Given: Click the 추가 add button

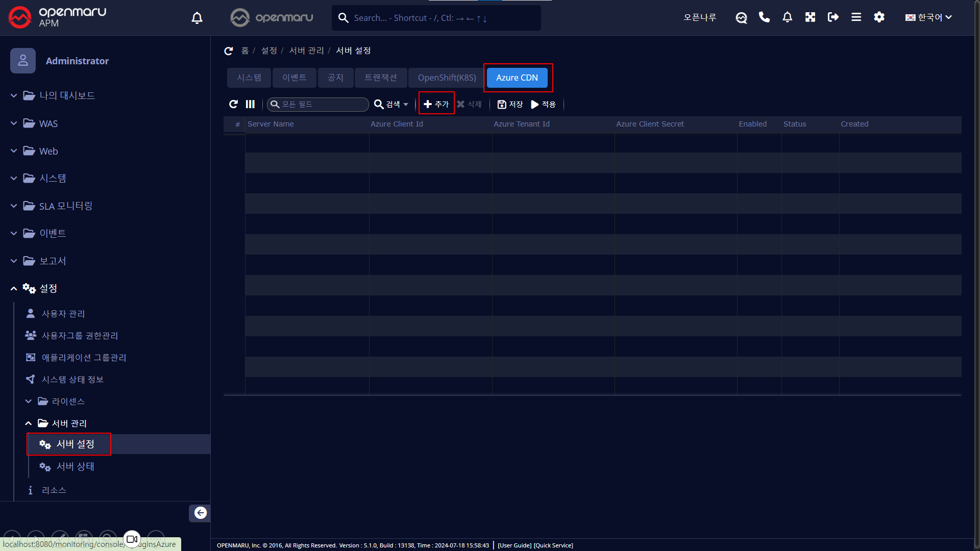Looking at the screenshot, I should [x=436, y=104].
